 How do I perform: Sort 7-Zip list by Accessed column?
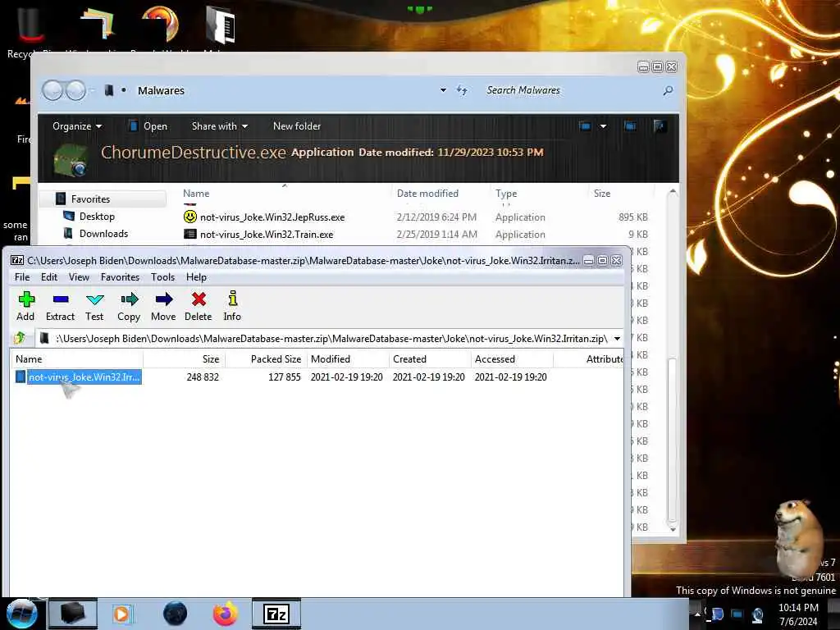(x=512, y=359)
